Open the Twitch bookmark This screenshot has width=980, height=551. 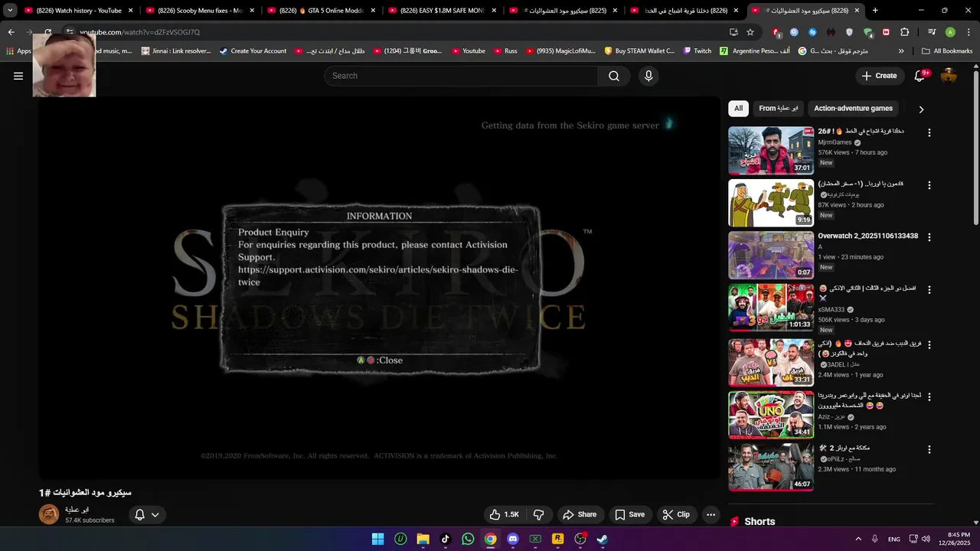697,51
